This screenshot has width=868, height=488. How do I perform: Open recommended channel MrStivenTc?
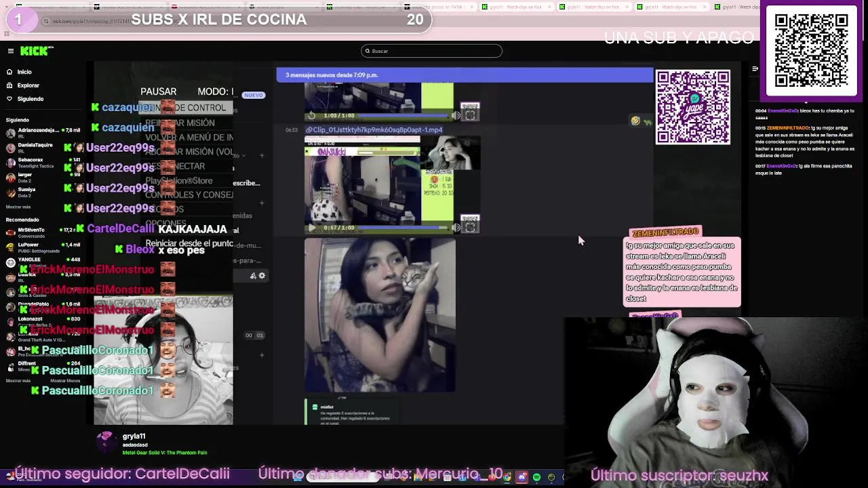coord(42,232)
